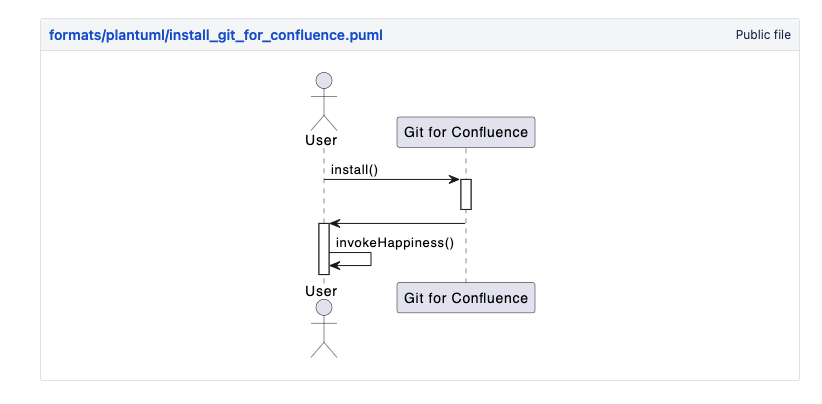
Task: Select the activation bar on User lifeline
Action: coord(323,248)
